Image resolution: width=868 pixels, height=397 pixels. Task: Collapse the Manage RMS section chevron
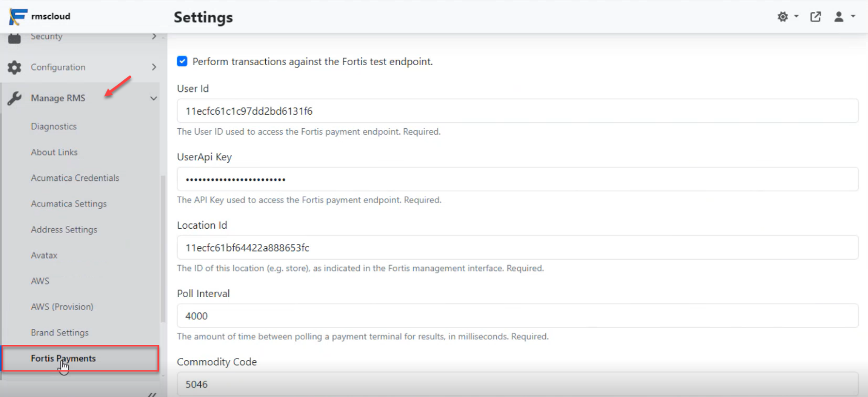(154, 98)
